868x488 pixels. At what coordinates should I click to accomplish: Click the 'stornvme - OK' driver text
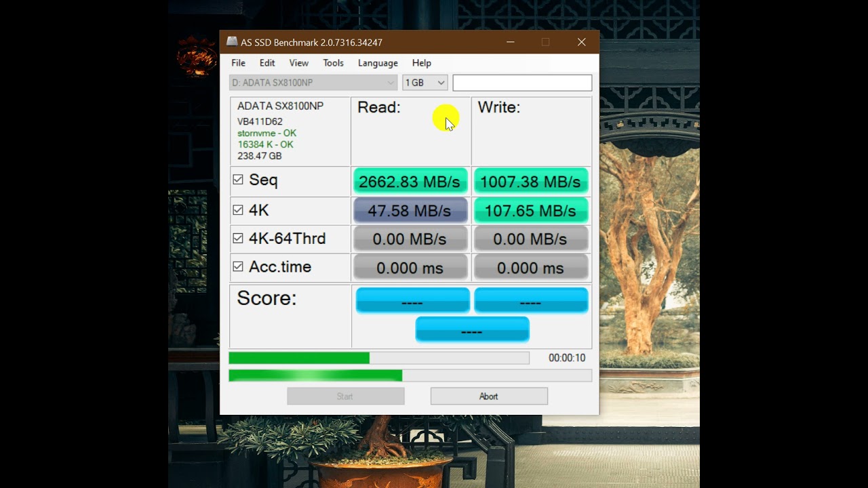tap(267, 134)
